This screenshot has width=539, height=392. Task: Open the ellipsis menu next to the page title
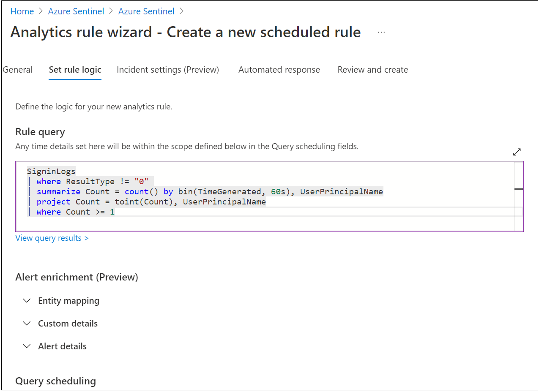[x=381, y=32]
